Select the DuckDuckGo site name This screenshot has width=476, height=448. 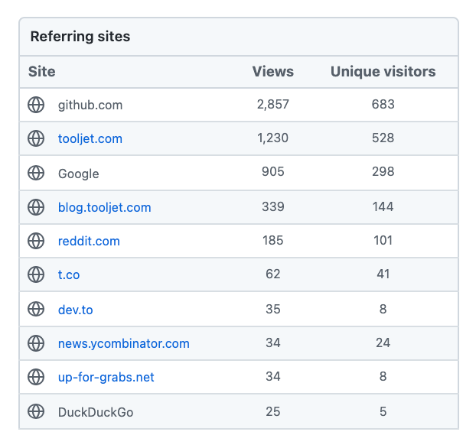tap(96, 412)
